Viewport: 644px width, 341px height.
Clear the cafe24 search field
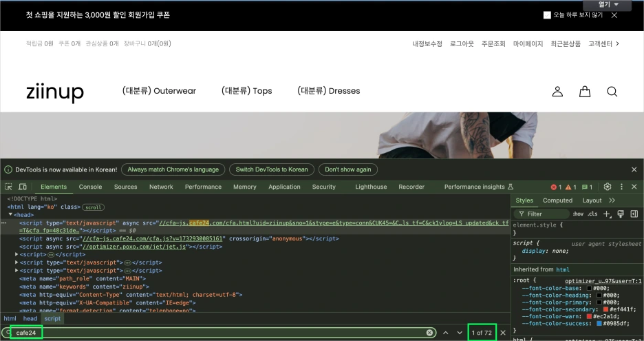[x=429, y=332]
